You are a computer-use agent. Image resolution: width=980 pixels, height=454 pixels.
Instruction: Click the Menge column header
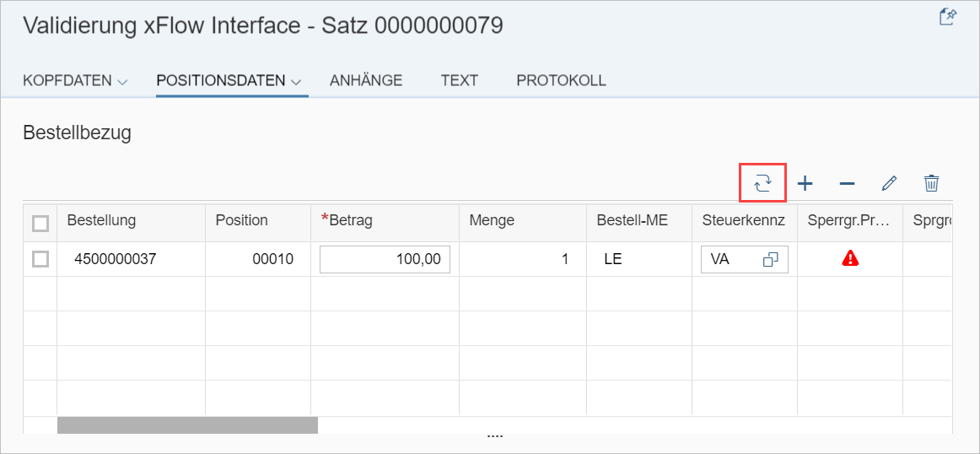click(x=492, y=221)
